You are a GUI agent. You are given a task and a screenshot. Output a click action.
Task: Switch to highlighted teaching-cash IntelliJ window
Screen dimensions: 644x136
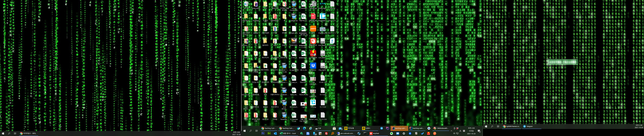point(399,128)
